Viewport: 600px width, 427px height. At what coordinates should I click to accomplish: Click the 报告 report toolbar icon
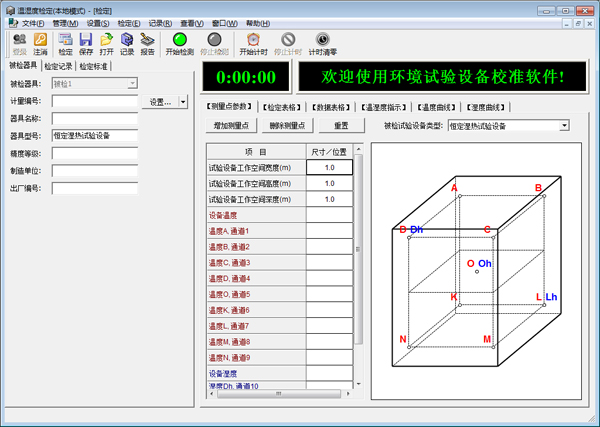click(x=147, y=43)
